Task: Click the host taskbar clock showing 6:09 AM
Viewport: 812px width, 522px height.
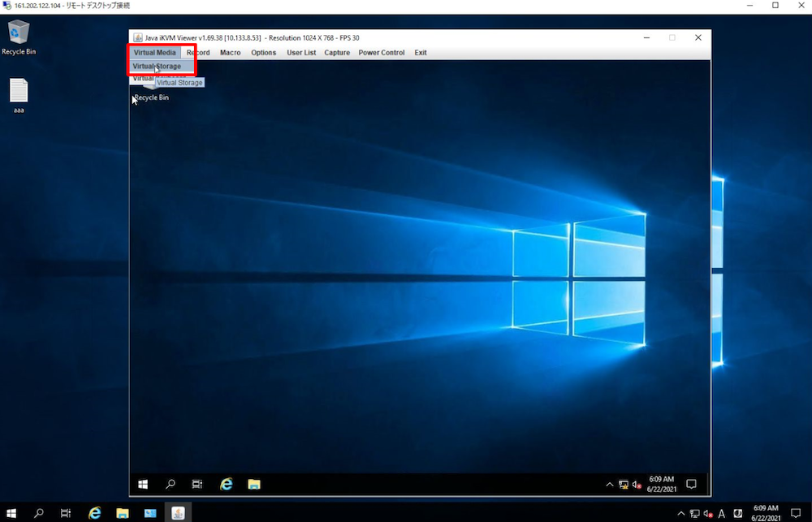Action: pos(765,513)
